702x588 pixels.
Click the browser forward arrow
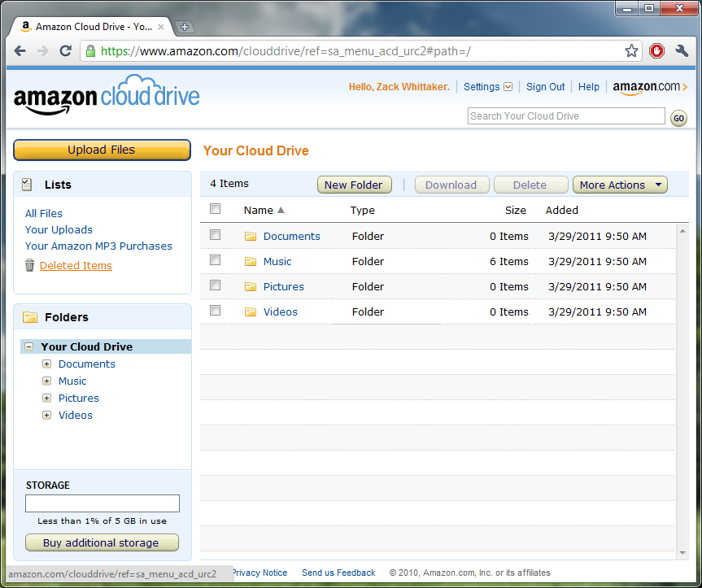click(x=42, y=51)
